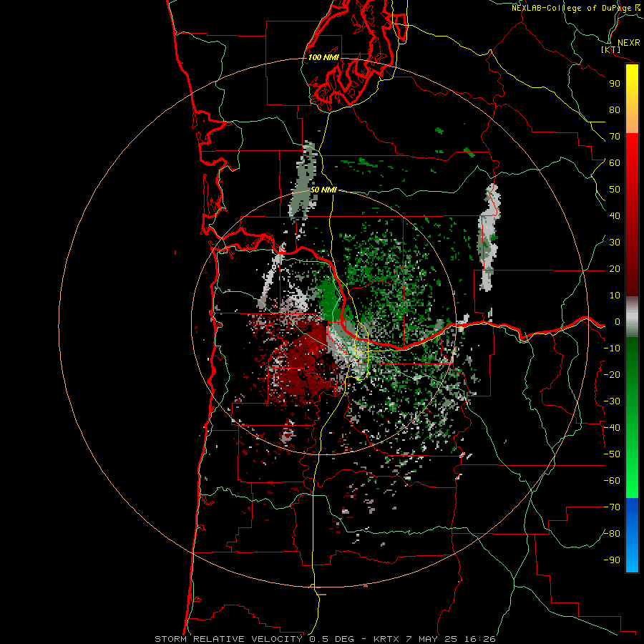Pick the gray zero-velocity segment of the color bar
This screenshot has width=644, height=644.
point(632,317)
